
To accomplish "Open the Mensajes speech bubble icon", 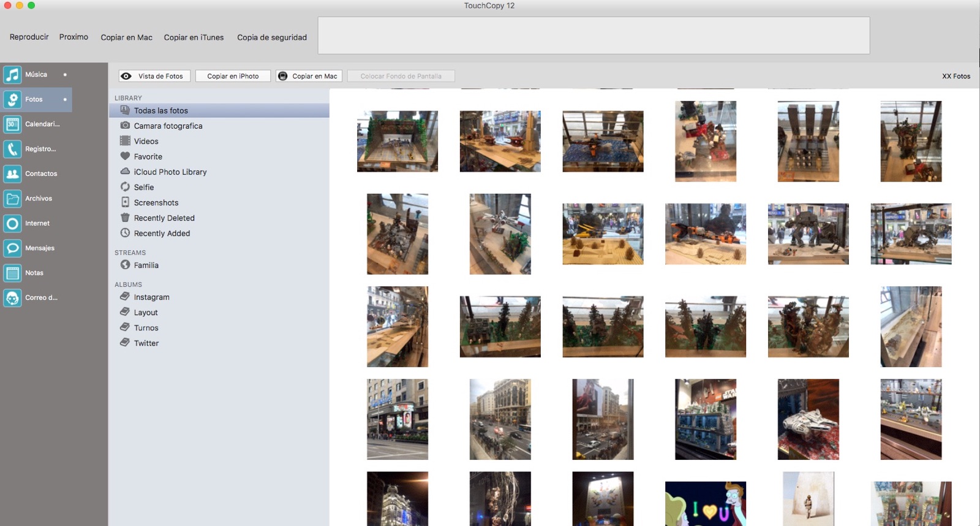I will tap(12, 248).
